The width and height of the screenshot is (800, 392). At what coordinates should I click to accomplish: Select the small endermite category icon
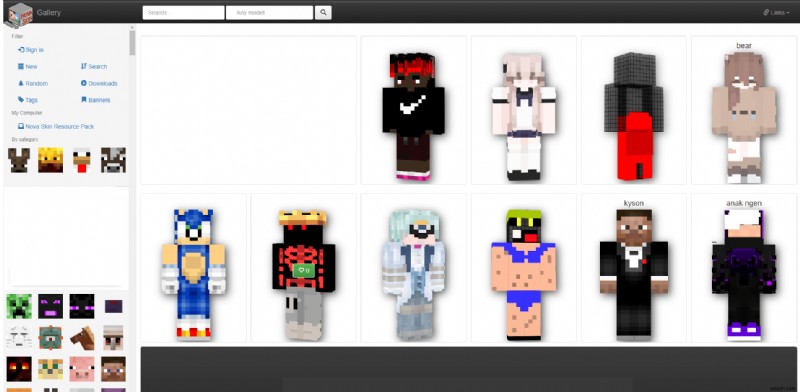(113, 306)
